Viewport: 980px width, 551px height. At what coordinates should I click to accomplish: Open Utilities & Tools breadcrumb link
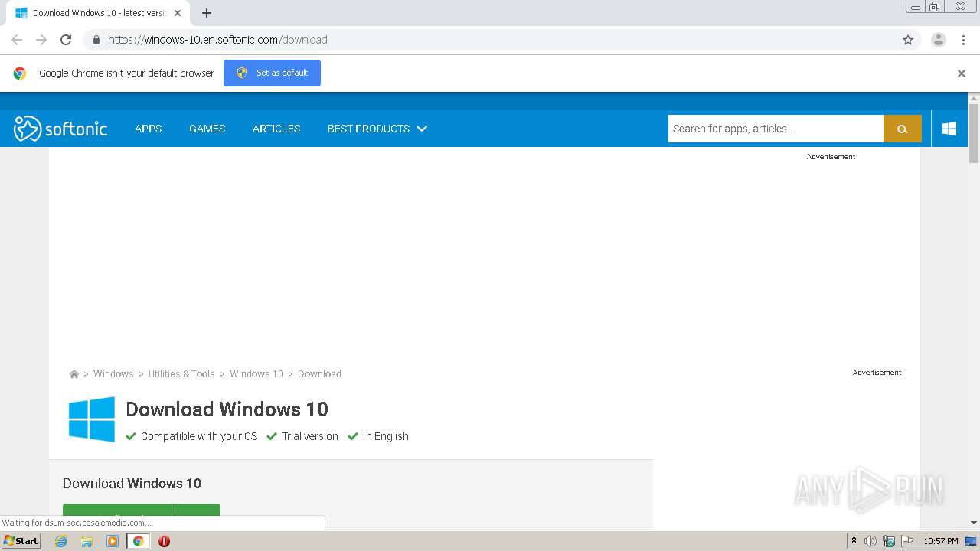tap(181, 373)
